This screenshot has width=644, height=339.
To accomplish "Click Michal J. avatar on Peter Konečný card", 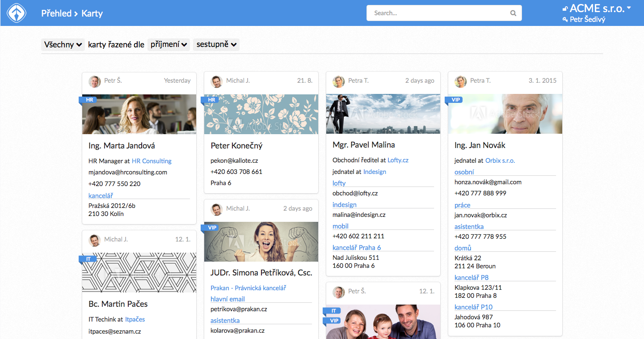I will tap(217, 81).
